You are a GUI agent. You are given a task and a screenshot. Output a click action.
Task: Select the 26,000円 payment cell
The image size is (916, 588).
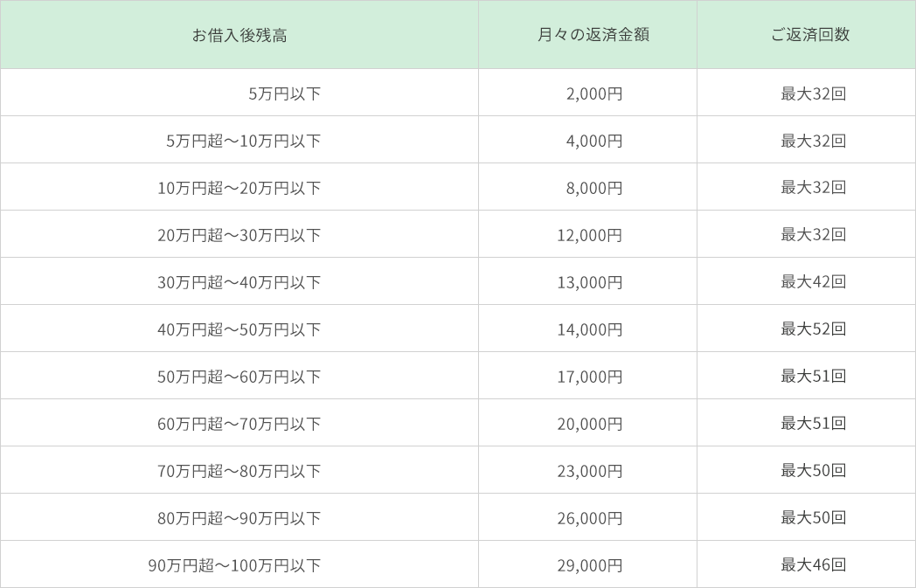[x=590, y=518]
